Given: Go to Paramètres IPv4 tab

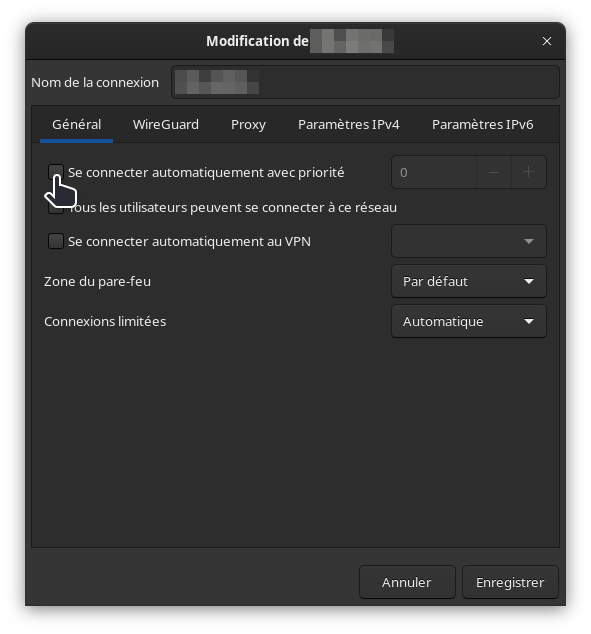Looking at the screenshot, I should click(348, 125).
